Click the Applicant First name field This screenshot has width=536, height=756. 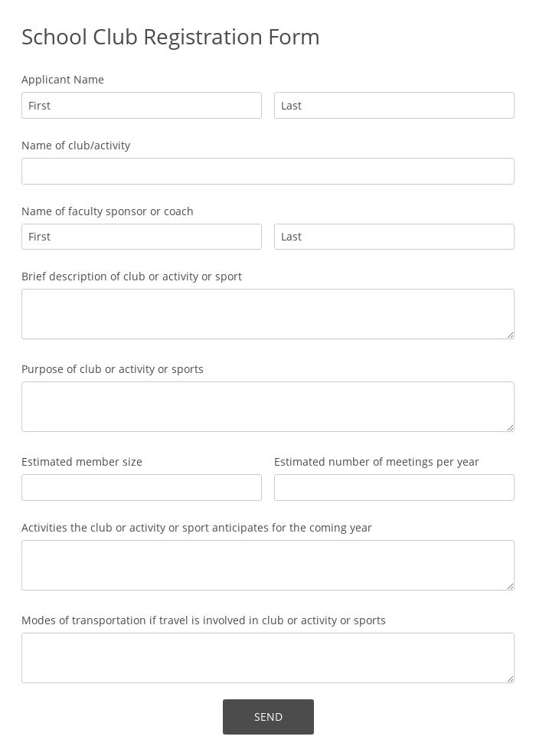pyautogui.click(x=142, y=105)
